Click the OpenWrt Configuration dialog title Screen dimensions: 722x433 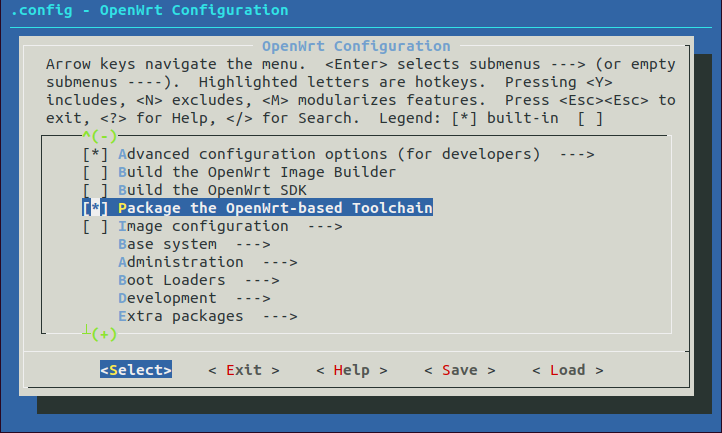coord(356,46)
